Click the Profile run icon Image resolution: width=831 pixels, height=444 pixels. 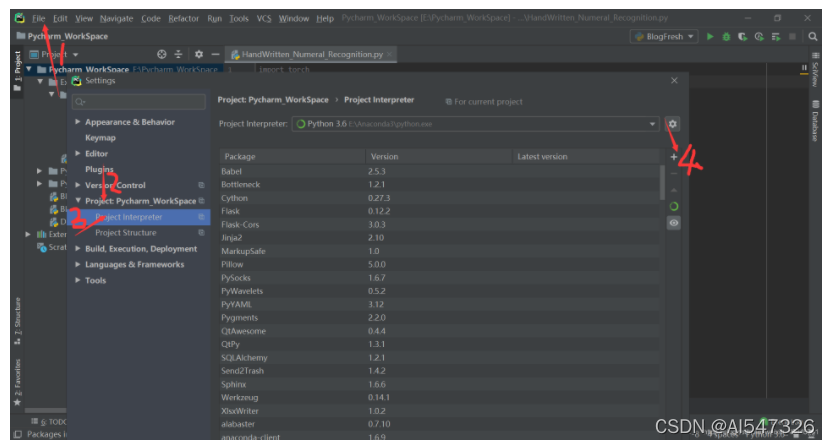759,37
